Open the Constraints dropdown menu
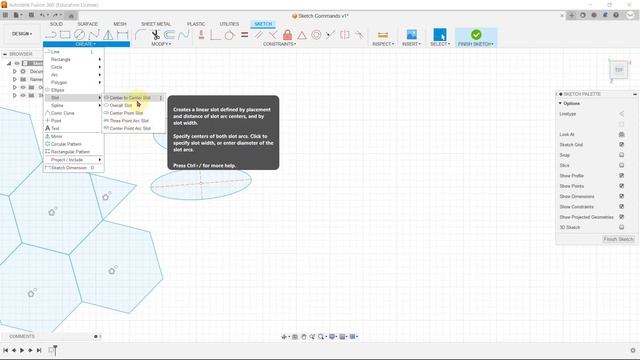 [x=280, y=44]
